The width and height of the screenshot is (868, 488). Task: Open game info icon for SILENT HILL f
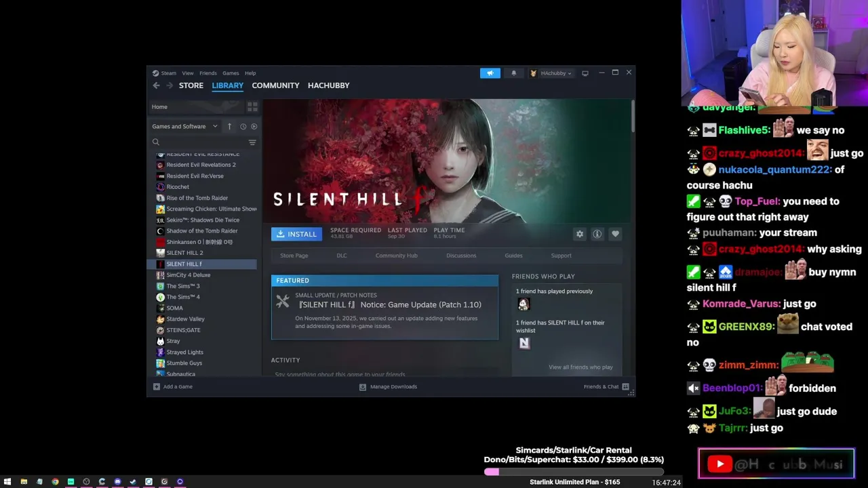tap(597, 234)
